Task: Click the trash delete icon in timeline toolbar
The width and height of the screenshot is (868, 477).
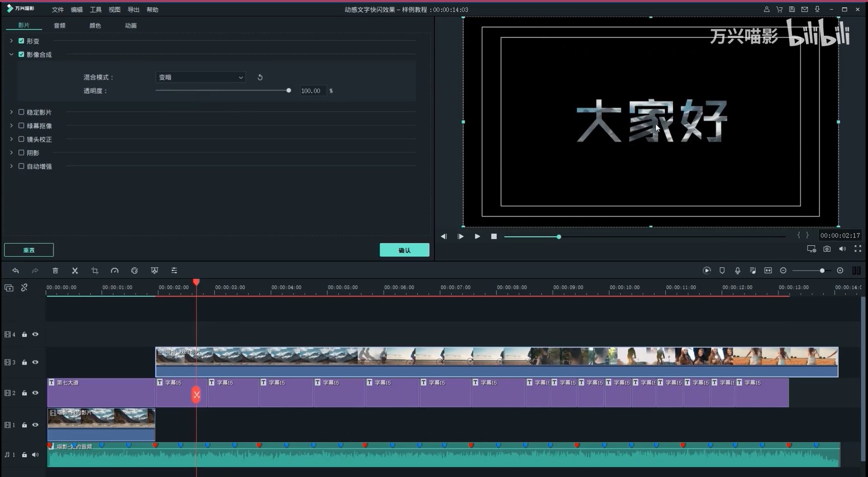Action: (x=55, y=270)
